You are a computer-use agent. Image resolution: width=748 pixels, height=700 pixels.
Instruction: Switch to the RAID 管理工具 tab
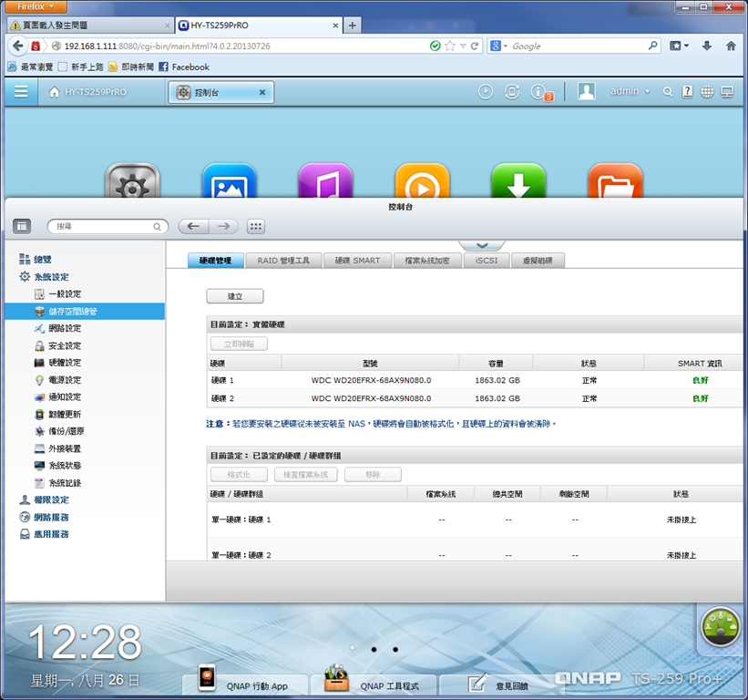pos(283,261)
